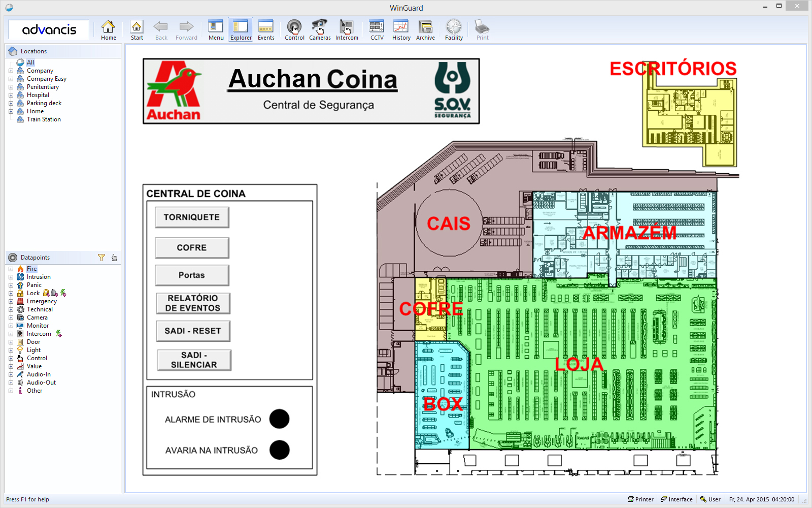This screenshot has height=508, width=812.
Task: Open the Home toolbar button
Action: [108, 30]
